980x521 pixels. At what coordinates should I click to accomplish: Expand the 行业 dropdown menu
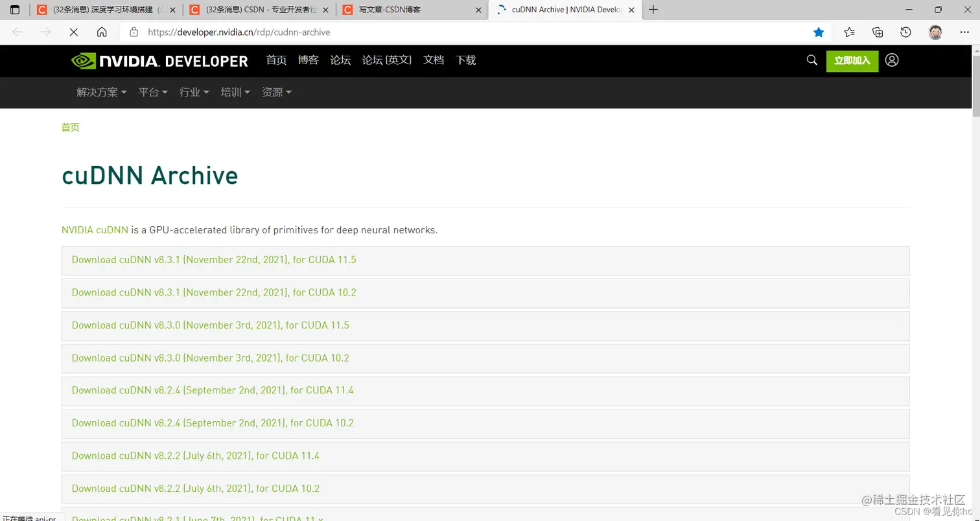click(194, 93)
